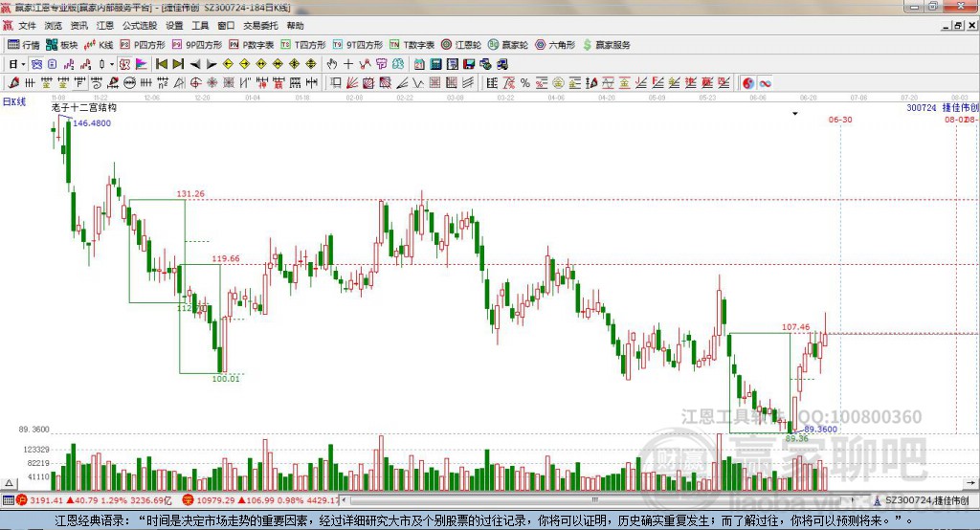
Task: Click the yin-yang toolbar icon
Action: 748,83
